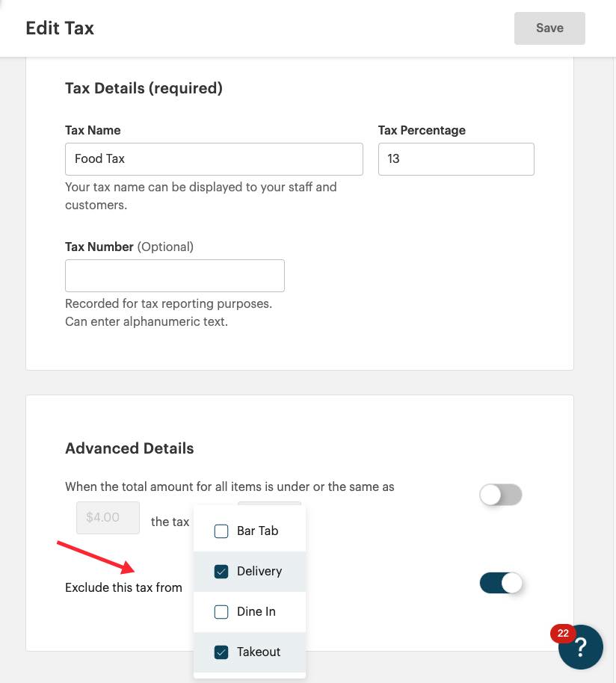Open the help question mark icon
This screenshot has width=616, height=683.
(582, 649)
